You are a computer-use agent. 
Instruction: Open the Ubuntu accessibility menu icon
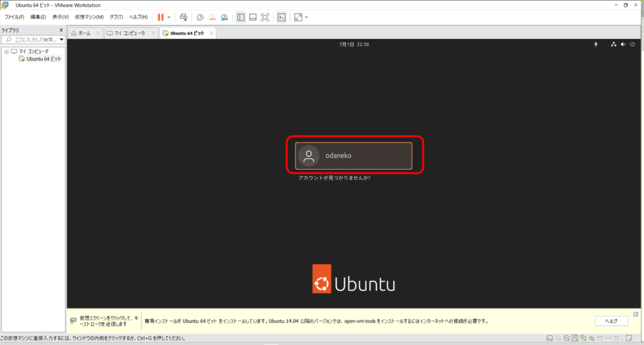tap(596, 45)
